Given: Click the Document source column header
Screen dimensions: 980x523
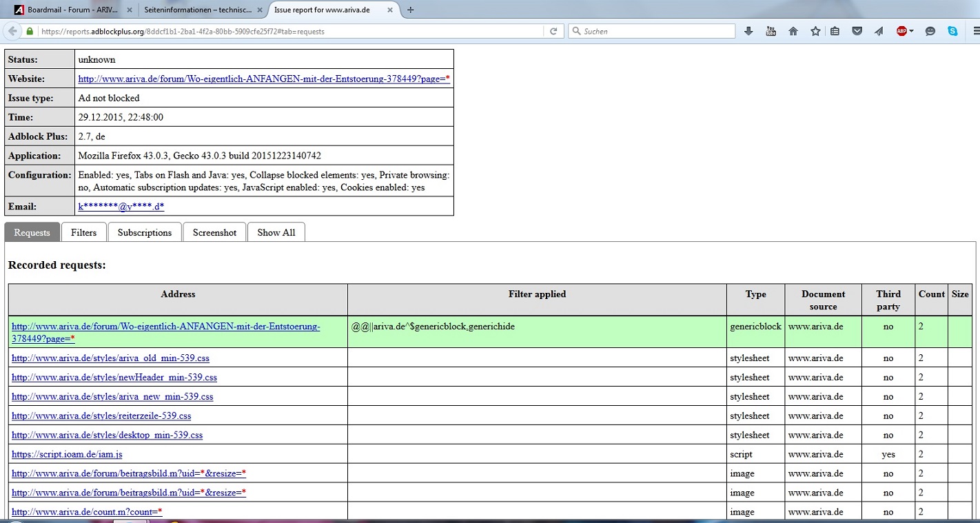Looking at the screenshot, I should pos(824,300).
